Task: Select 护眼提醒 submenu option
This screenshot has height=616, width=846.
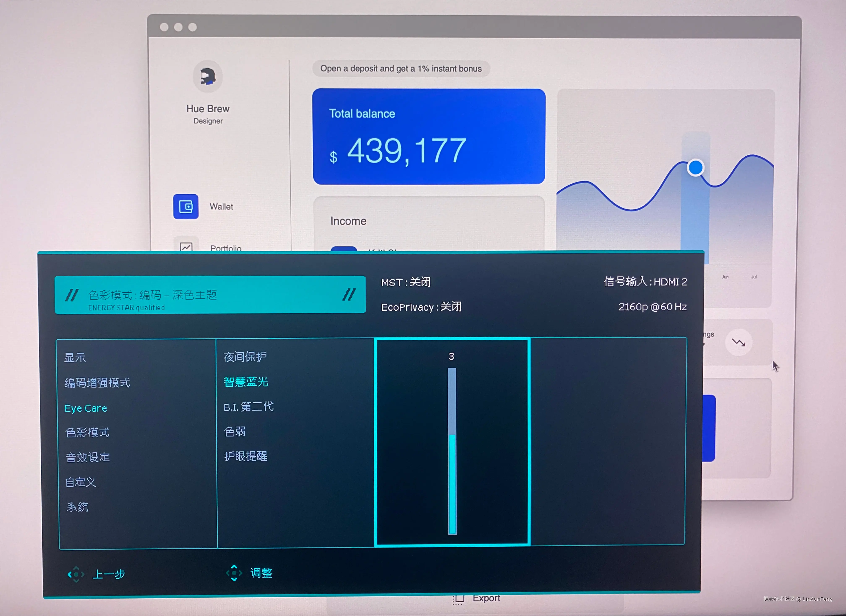Action: tap(245, 456)
